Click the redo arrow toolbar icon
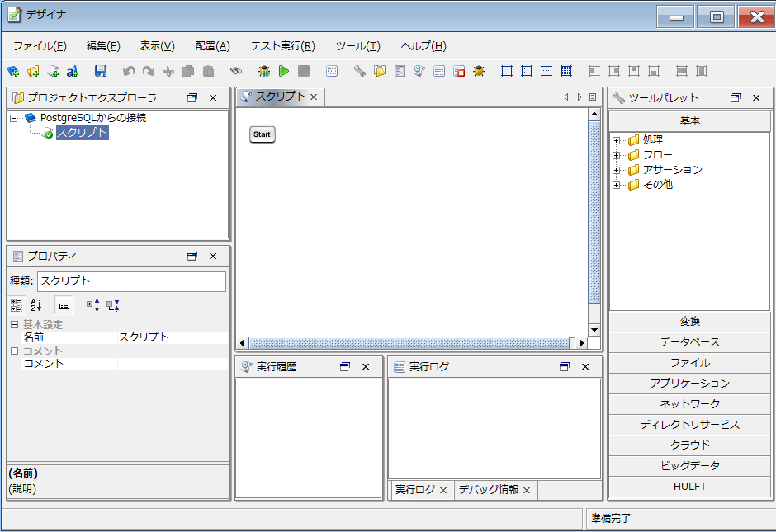The height and width of the screenshot is (532, 776). click(149, 71)
